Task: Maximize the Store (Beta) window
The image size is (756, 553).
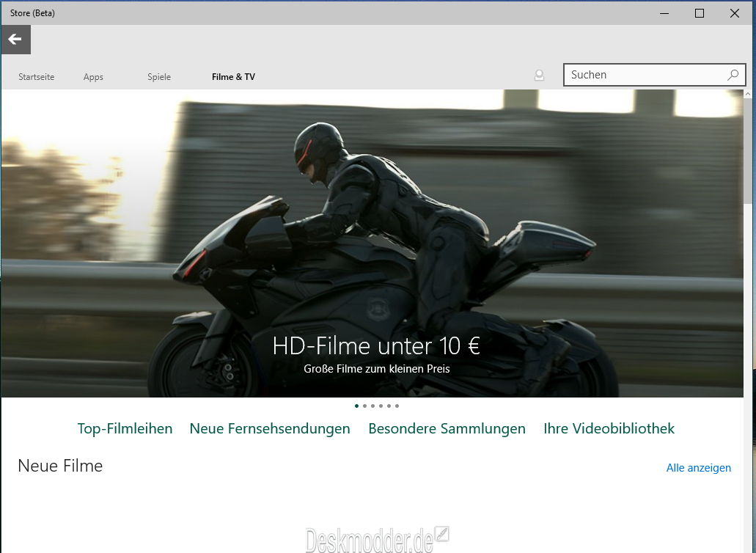Action: [700, 13]
